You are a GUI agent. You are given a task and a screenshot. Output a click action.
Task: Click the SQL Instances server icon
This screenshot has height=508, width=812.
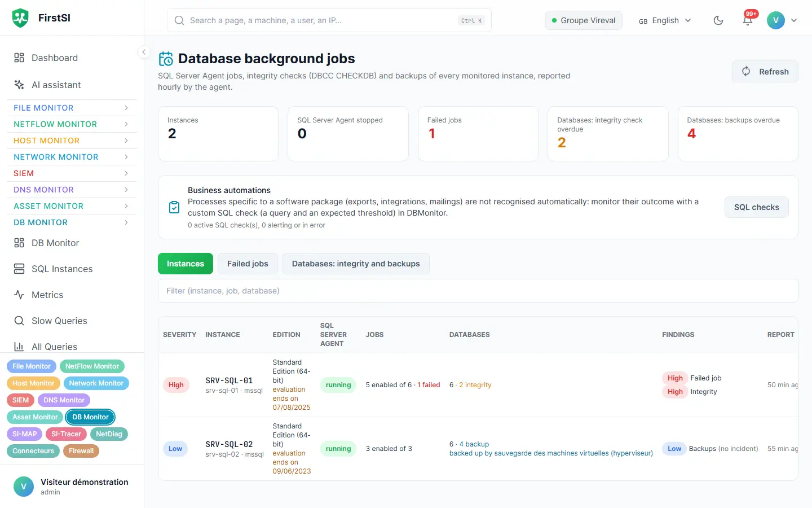(19, 269)
